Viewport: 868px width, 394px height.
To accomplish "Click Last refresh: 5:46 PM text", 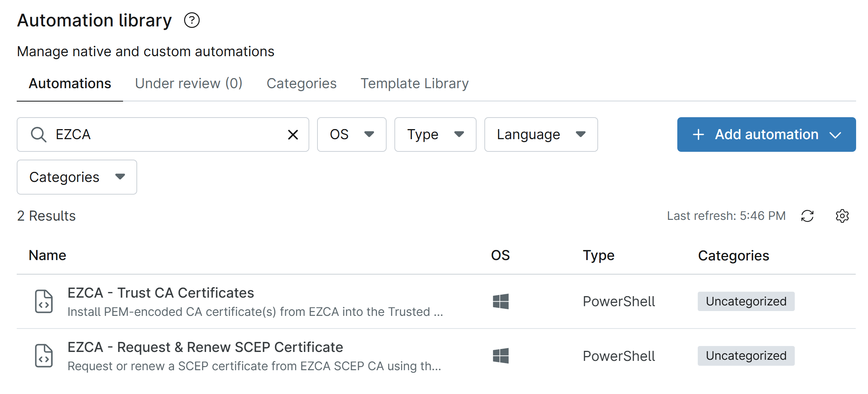I will [726, 216].
